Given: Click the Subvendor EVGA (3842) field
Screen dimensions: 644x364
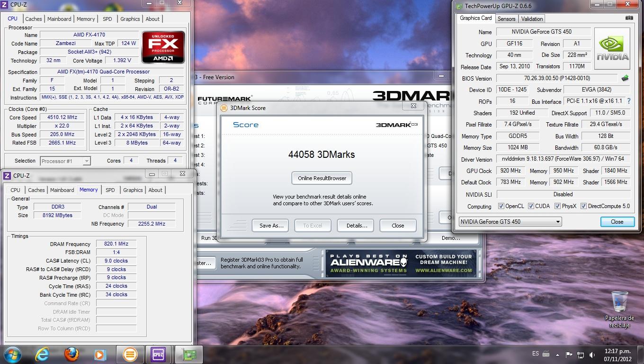Looking at the screenshot, I should tap(596, 90).
